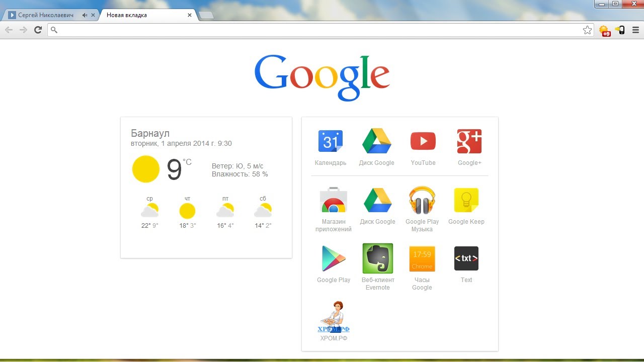This screenshot has width=644, height=362.
Task: Click the large sun current weather icon
Action: point(146,169)
